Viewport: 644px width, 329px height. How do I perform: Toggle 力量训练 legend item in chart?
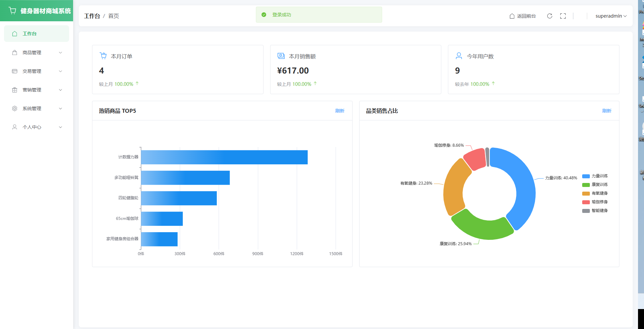pyautogui.click(x=595, y=176)
